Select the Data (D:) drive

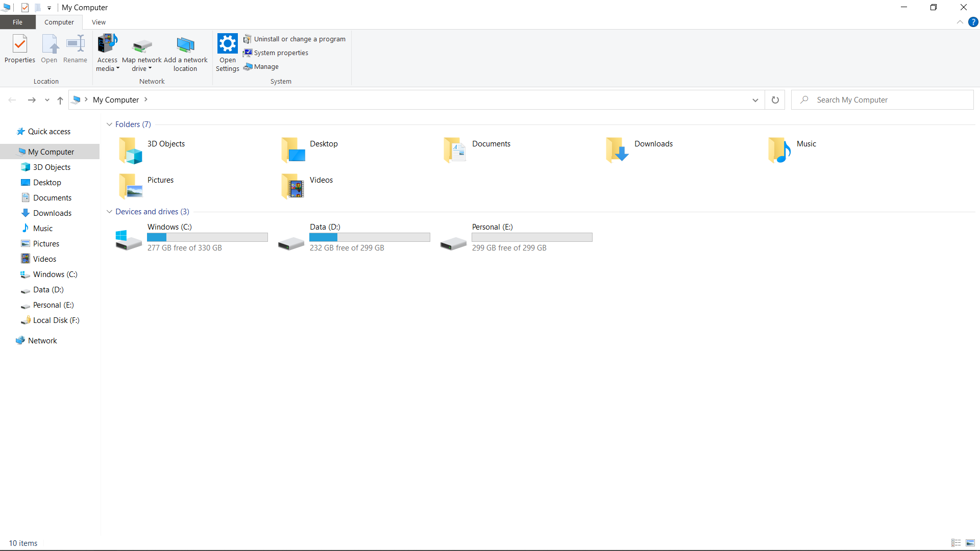coord(354,238)
